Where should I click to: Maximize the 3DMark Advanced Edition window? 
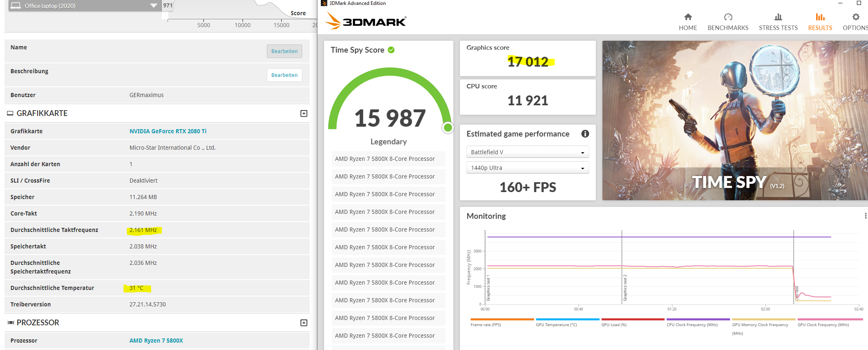(x=859, y=3)
